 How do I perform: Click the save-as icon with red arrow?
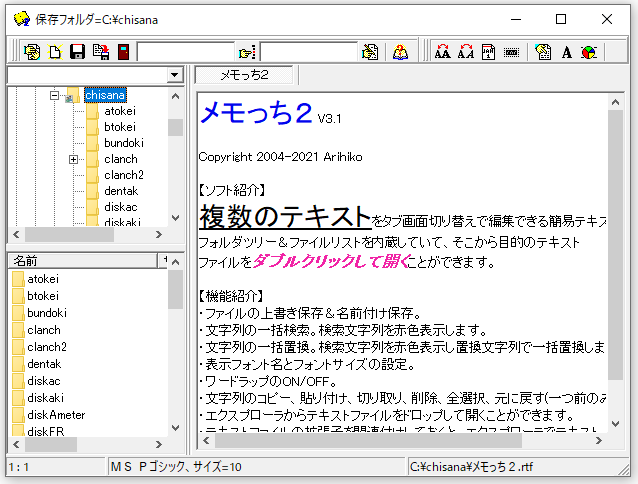[x=100, y=51]
